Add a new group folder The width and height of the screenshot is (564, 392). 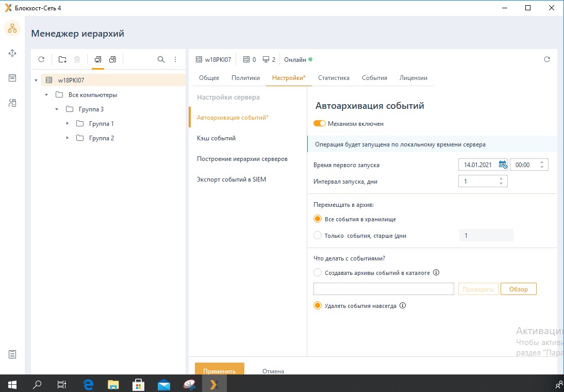pos(62,59)
